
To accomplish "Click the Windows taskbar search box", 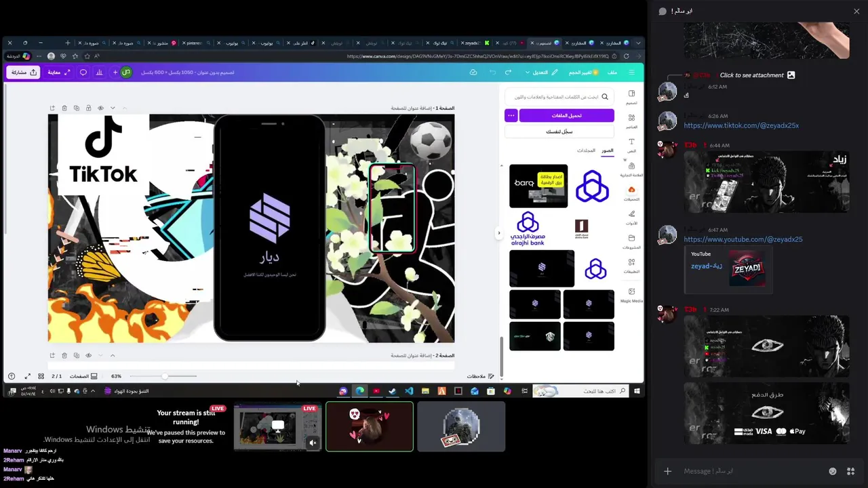I will point(580,391).
